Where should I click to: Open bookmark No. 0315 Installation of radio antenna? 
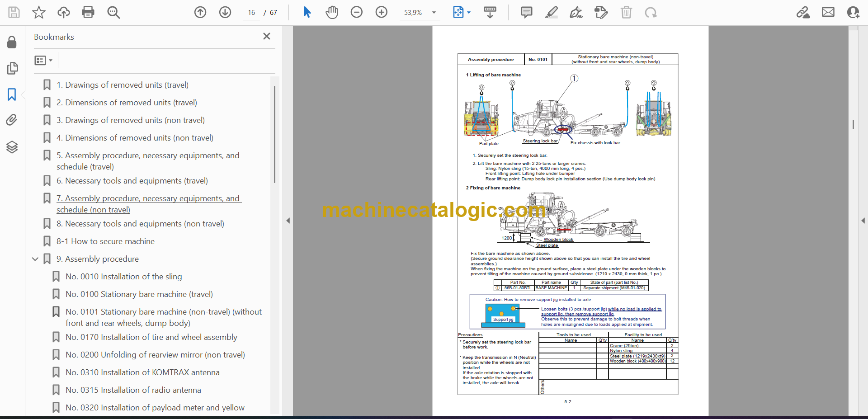[x=133, y=390]
